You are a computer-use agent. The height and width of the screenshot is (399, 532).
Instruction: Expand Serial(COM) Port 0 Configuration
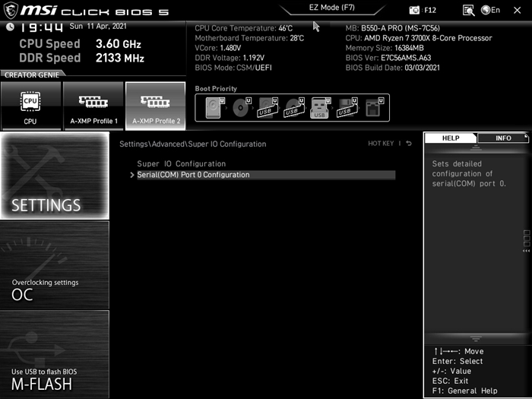pyautogui.click(x=193, y=175)
